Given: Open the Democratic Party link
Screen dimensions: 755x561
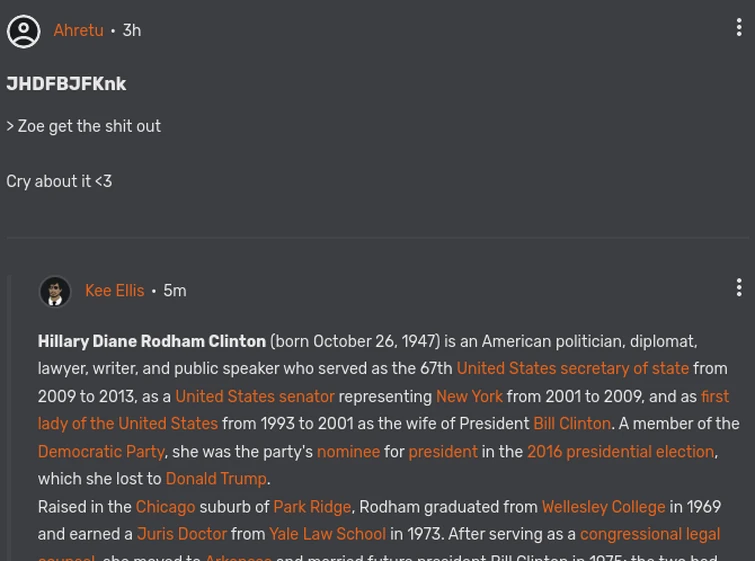Looking at the screenshot, I should (101, 452).
